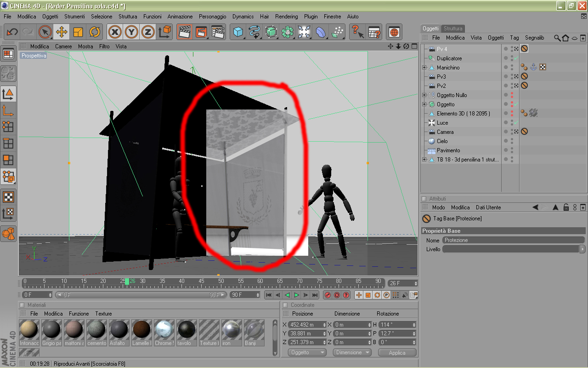Select the Live Selection arrow tool
Screen dimensions: 588x368
click(45, 32)
